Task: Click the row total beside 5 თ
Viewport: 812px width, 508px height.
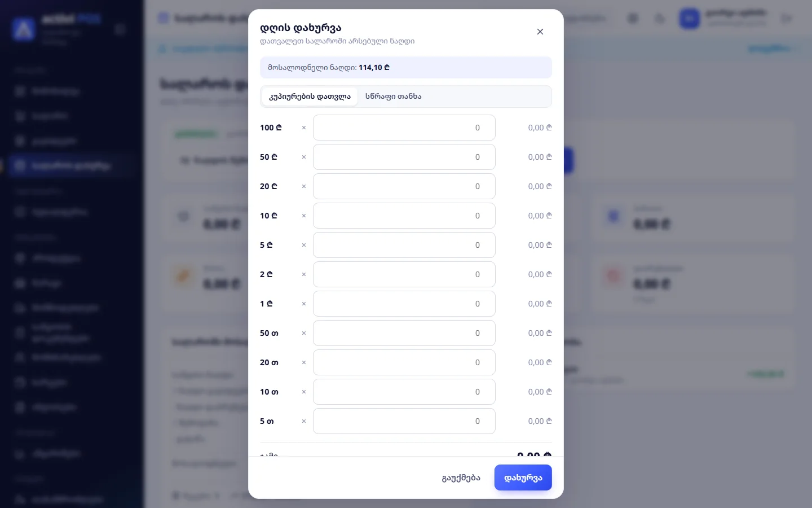Action: (x=540, y=421)
